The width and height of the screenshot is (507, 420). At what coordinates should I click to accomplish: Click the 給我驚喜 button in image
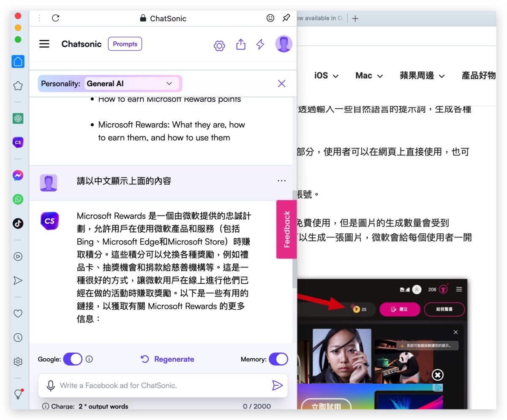pyautogui.click(x=444, y=309)
